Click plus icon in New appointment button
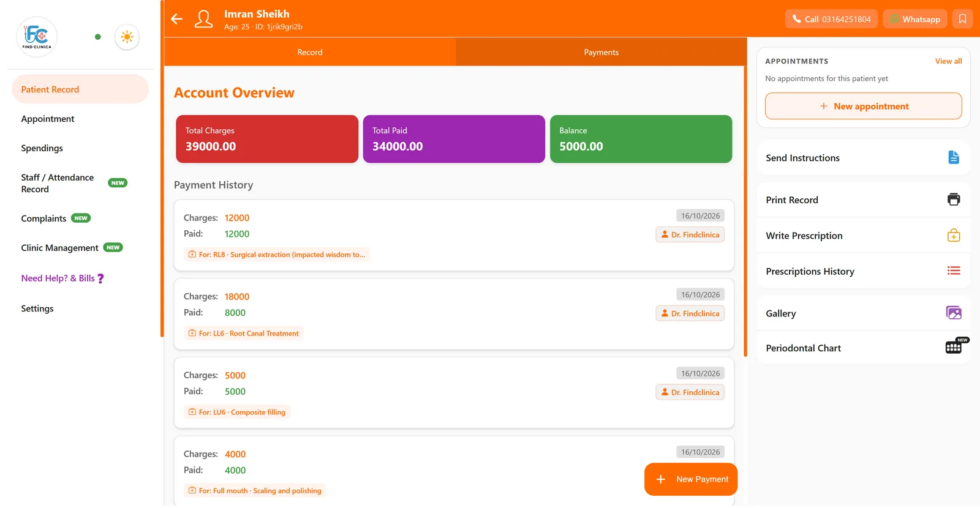Screen dimensions: 980x508 click(824, 106)
